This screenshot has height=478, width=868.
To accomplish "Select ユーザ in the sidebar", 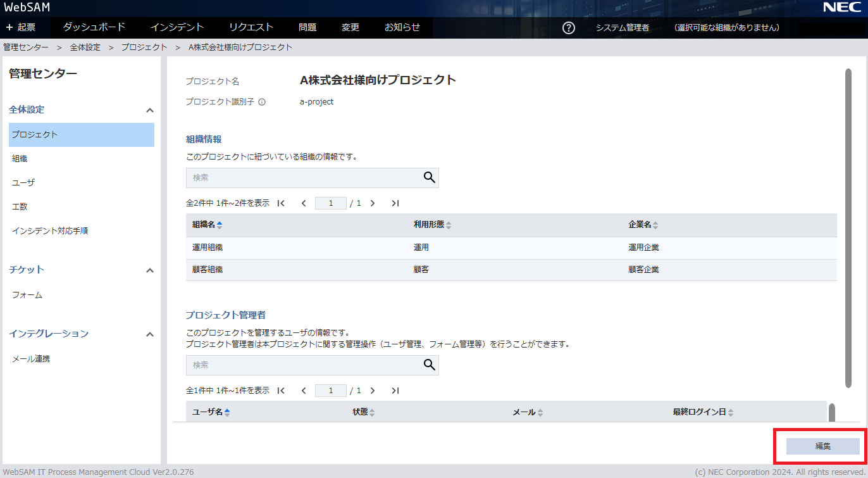I will click(x=23, y=183).
